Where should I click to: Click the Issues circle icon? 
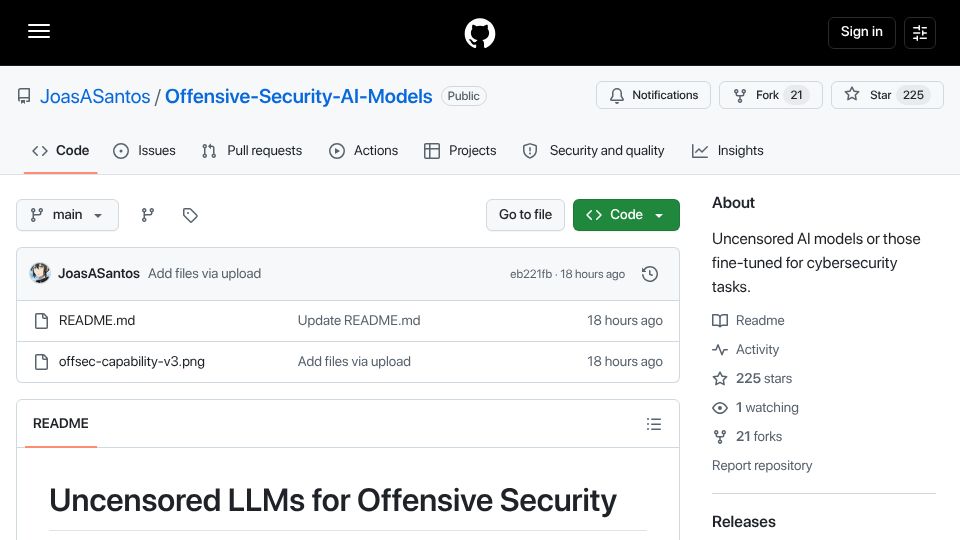point(121,151)
